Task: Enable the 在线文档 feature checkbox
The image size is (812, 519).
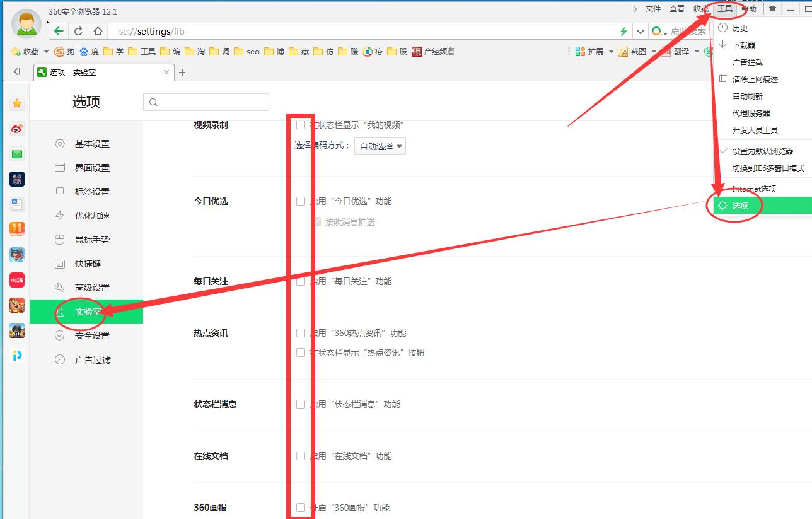Action: (301, 456)
